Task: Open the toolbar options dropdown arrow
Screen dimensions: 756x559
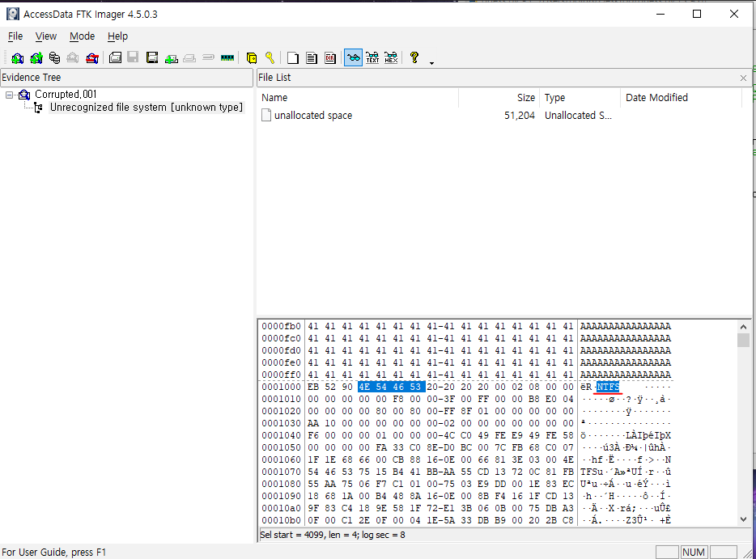Action: coord(431,63)
